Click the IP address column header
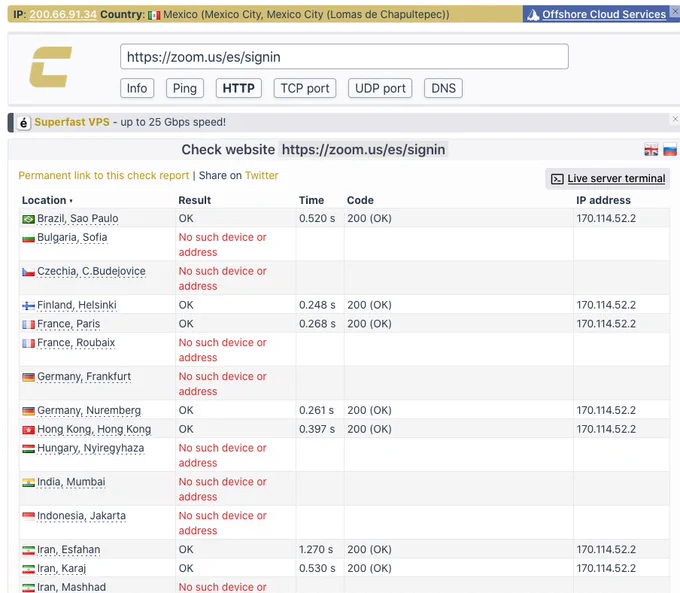680x593 pixels. [x=603, y=200]
